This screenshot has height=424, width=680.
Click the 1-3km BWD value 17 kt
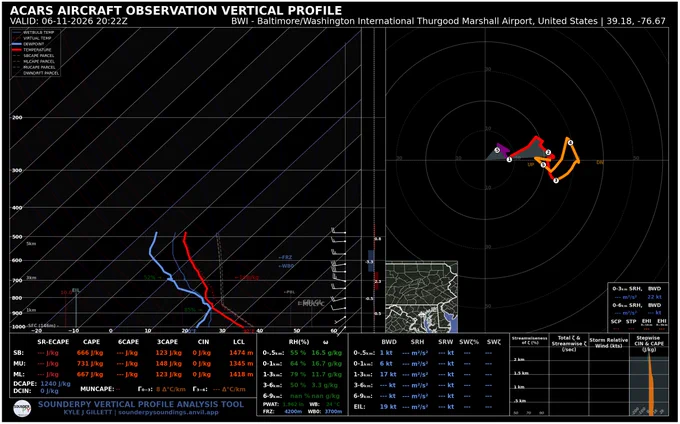(388, 374)
